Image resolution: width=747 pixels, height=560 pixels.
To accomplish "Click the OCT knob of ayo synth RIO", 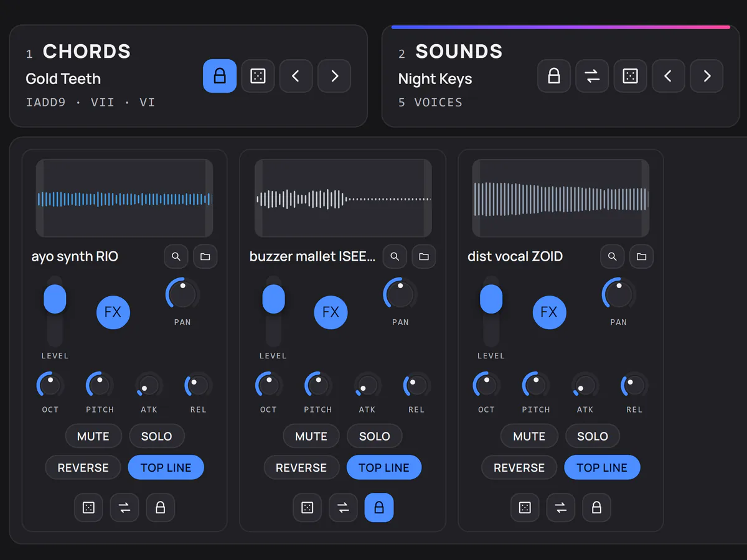I will coord(50,385).
